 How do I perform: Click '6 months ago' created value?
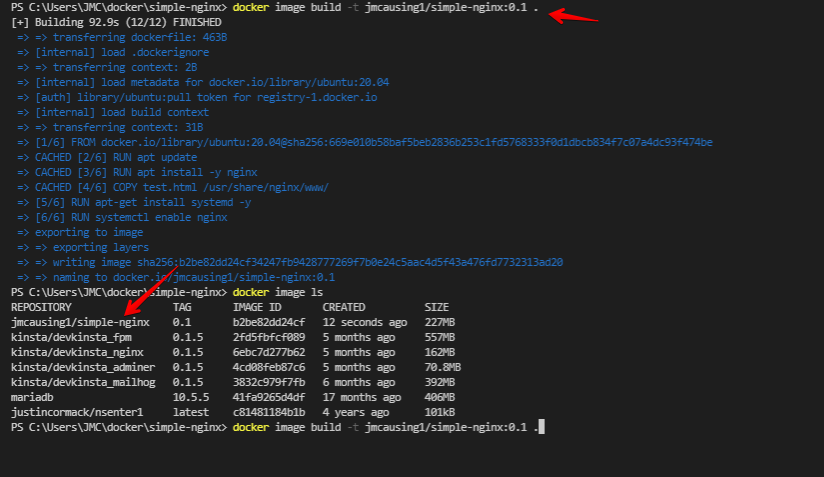click(x=359, y=382)
